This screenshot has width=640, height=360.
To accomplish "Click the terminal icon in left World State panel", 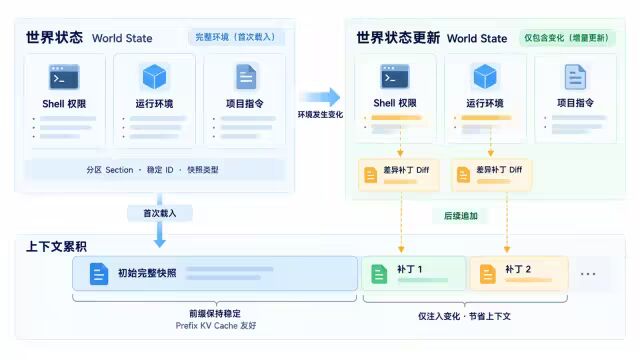I will point(64,77).
